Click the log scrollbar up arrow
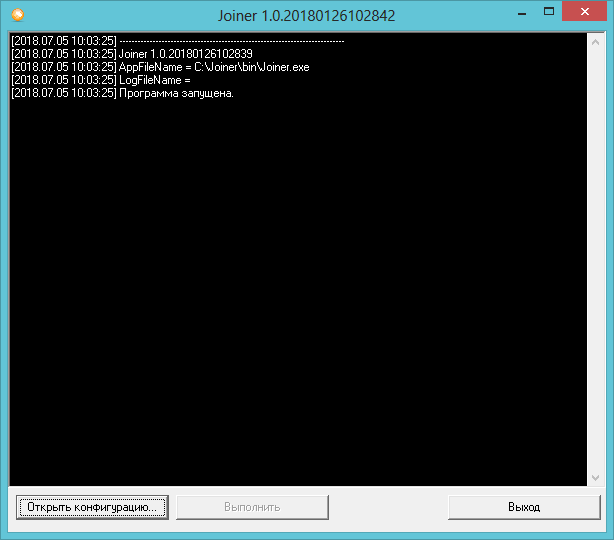614x540 pixels. 596,42
